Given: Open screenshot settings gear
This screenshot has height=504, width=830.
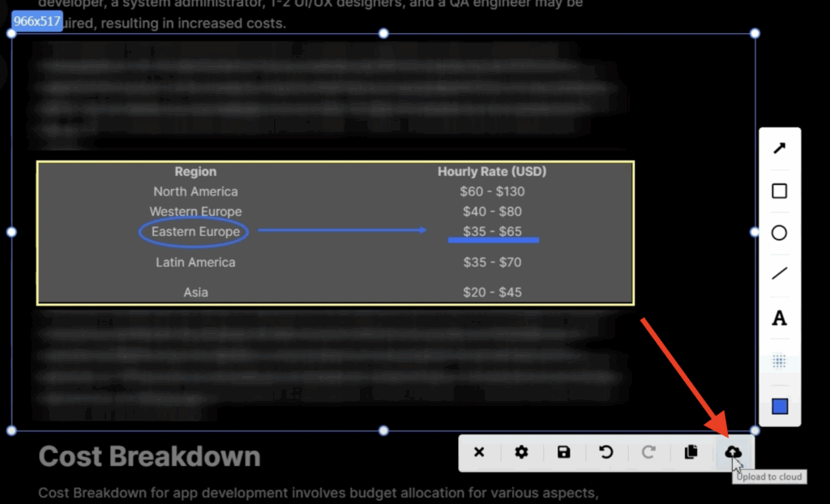Looking at the screenshot, I should (521, 452).
